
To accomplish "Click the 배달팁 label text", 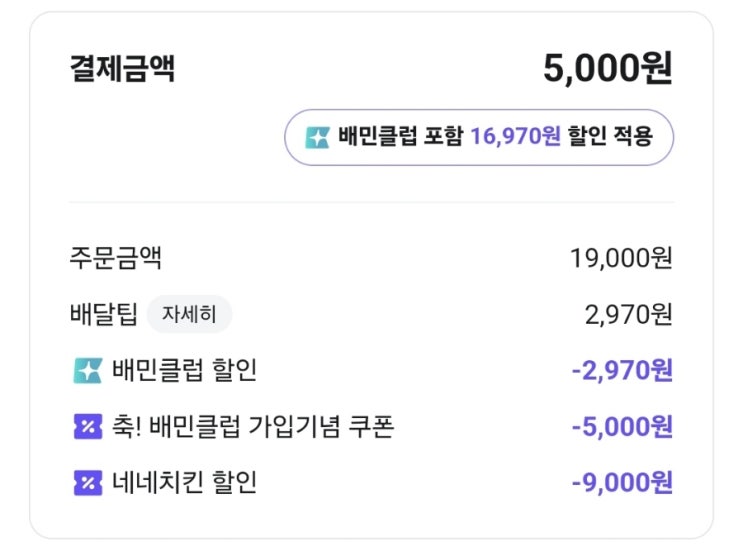I will coord(103,315).
